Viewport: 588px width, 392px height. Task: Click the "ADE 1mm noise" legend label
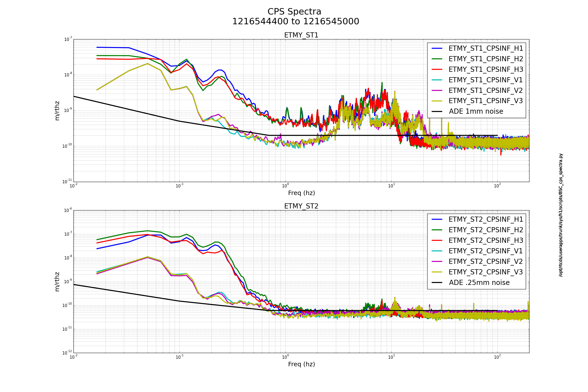pos(476,111)
